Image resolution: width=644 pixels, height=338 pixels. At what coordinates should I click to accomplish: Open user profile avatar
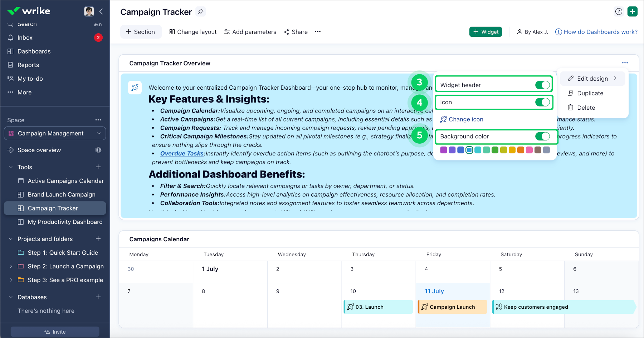pos(89,11)
